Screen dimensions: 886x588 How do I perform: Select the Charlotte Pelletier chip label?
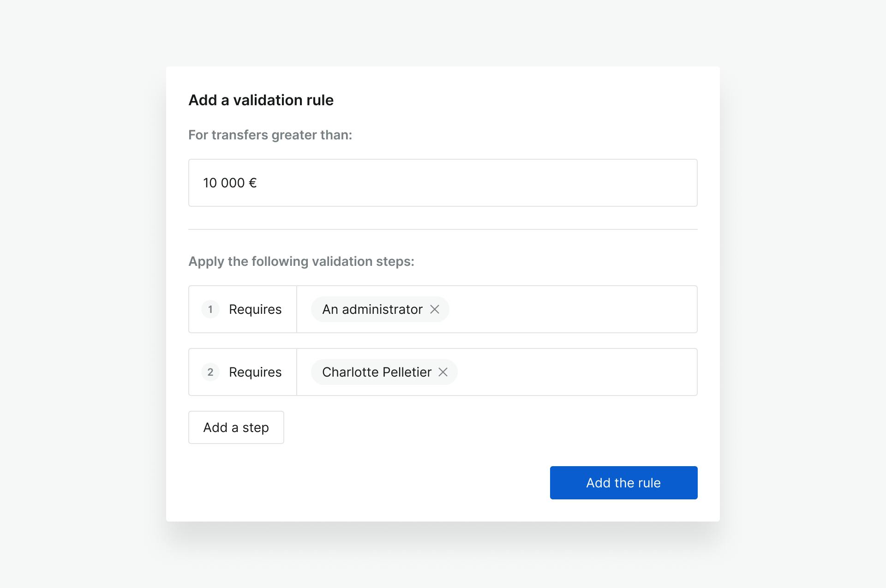pos(377,372)
